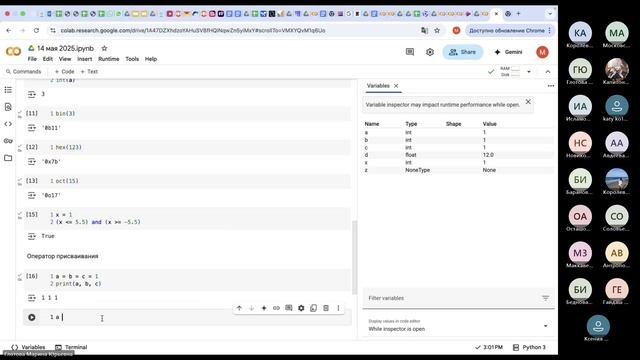Open Colab settings gear in header

click(430, 52)
